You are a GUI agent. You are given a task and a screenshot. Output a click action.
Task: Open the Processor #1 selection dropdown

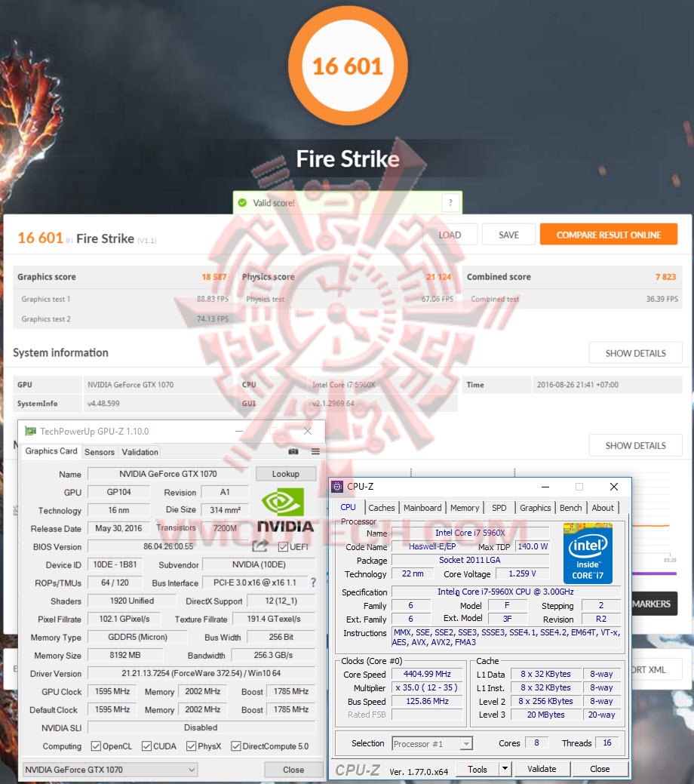[x=432, y=743]
